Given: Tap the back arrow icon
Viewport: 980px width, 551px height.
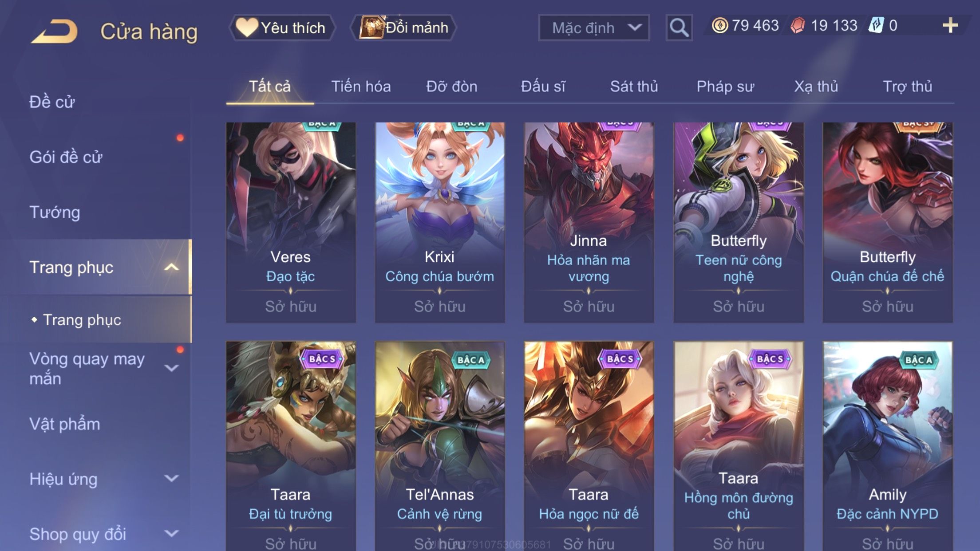Looking at the screenshot, I should 54,31.
